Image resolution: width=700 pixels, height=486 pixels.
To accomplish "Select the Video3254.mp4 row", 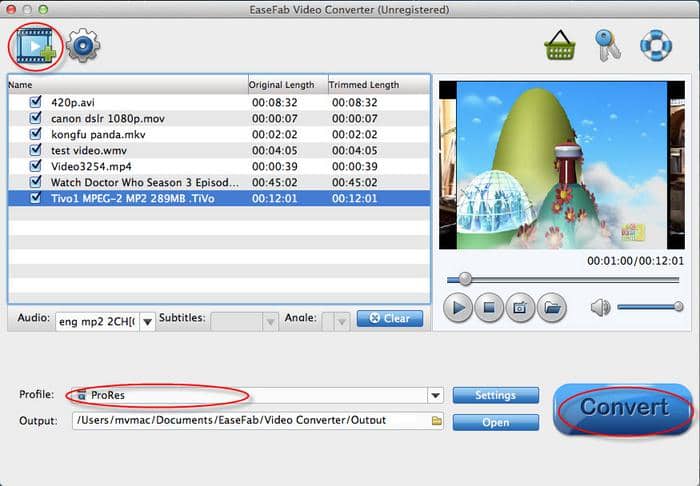I will coord(219,166).
